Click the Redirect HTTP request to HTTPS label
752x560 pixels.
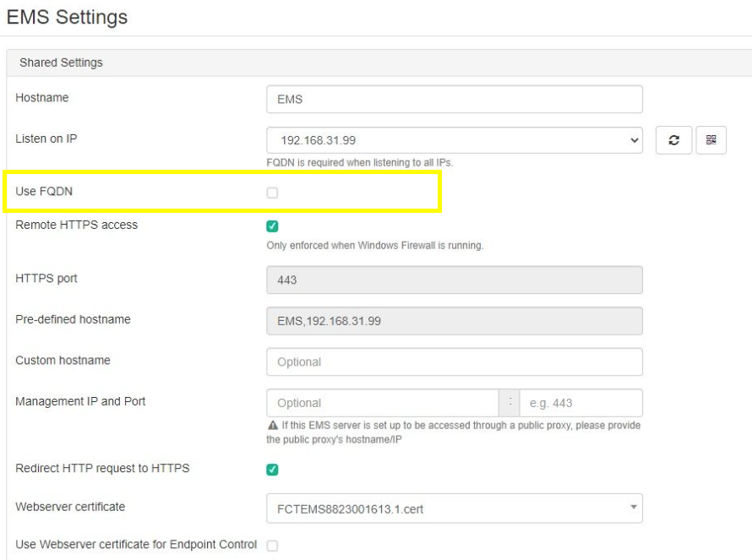click(x=102, y=468)
